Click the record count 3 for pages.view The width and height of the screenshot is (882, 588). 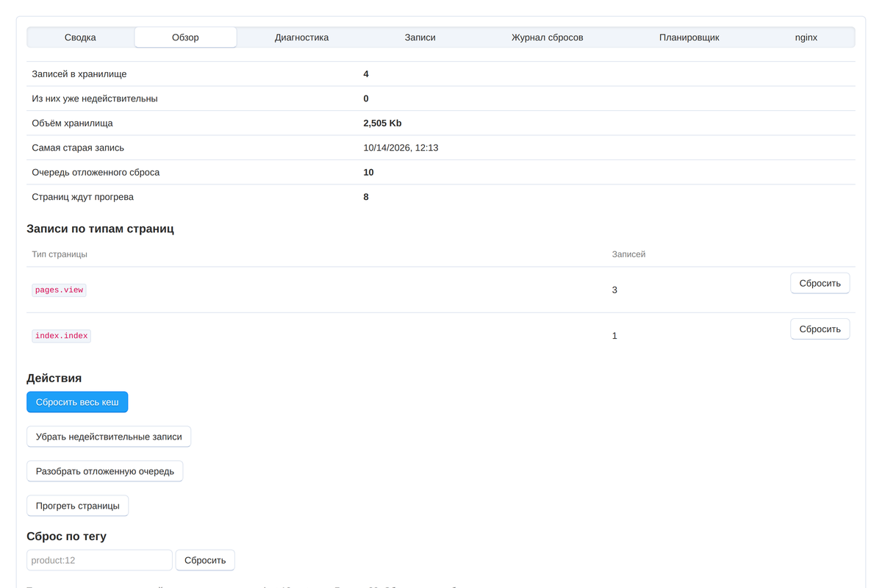614,290
